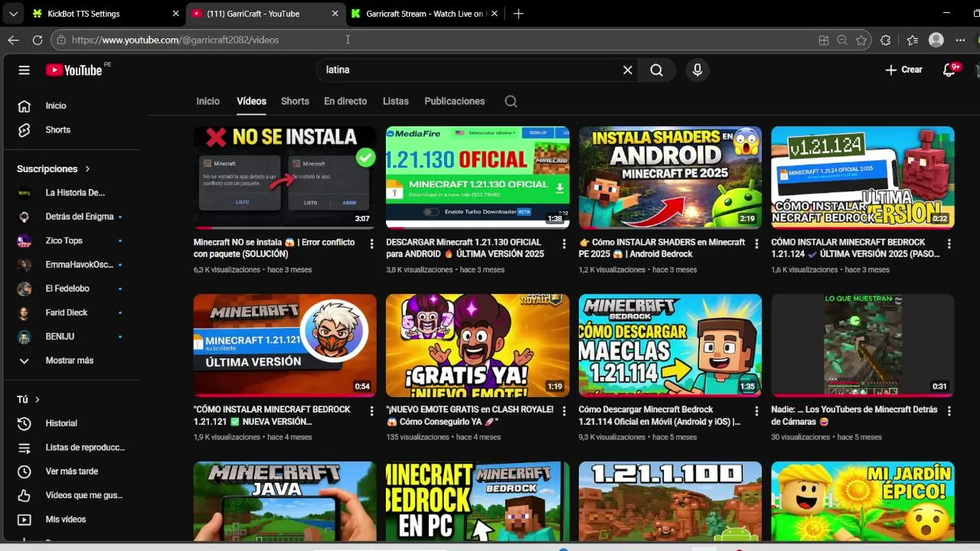Click the magnifier search button
The width and height of the screenshot is (980, 551).
click(657, 70)
